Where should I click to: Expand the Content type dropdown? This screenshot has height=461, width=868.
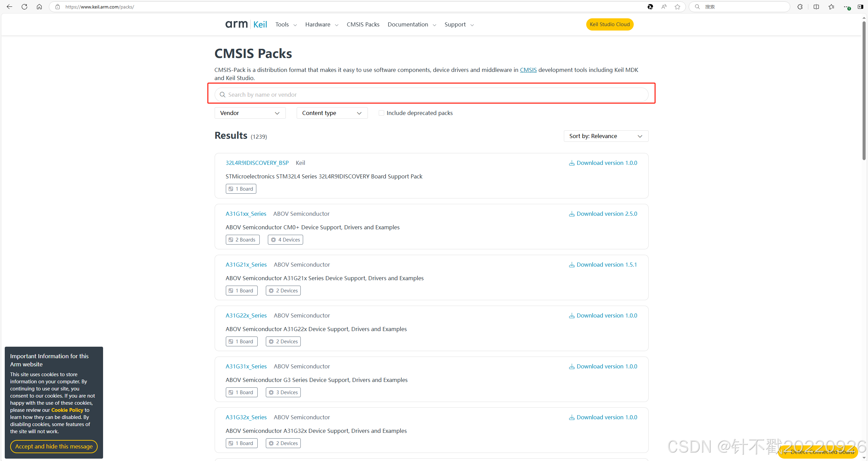tap(332, 113)
